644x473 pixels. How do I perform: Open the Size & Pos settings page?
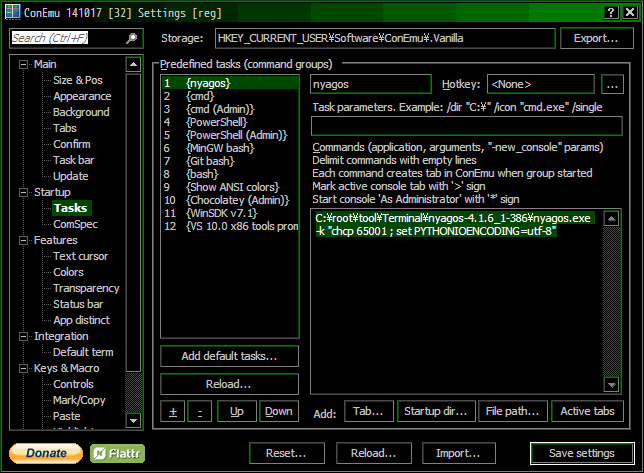(x=78, y=80)
